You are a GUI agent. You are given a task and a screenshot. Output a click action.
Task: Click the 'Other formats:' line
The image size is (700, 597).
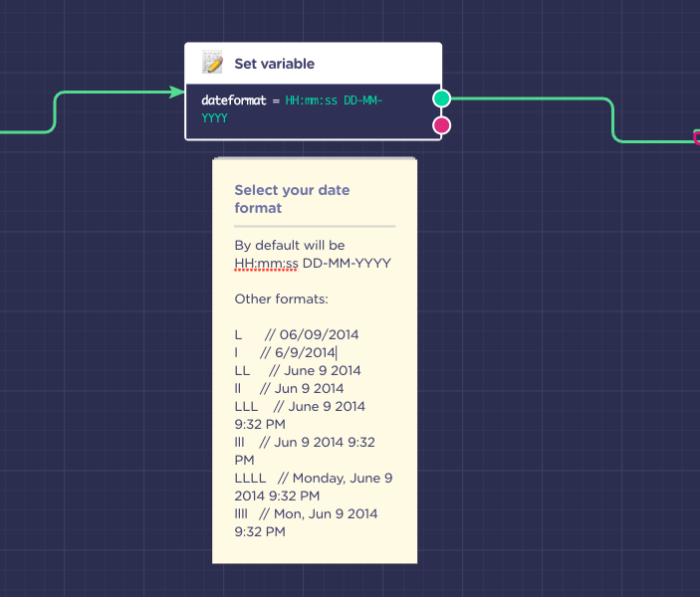(281, 298)
